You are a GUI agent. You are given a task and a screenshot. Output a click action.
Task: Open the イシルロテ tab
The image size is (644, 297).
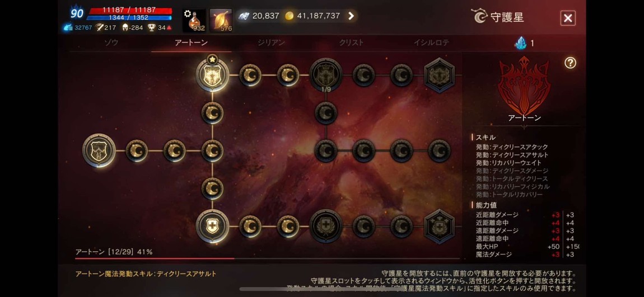pos(431,43)
